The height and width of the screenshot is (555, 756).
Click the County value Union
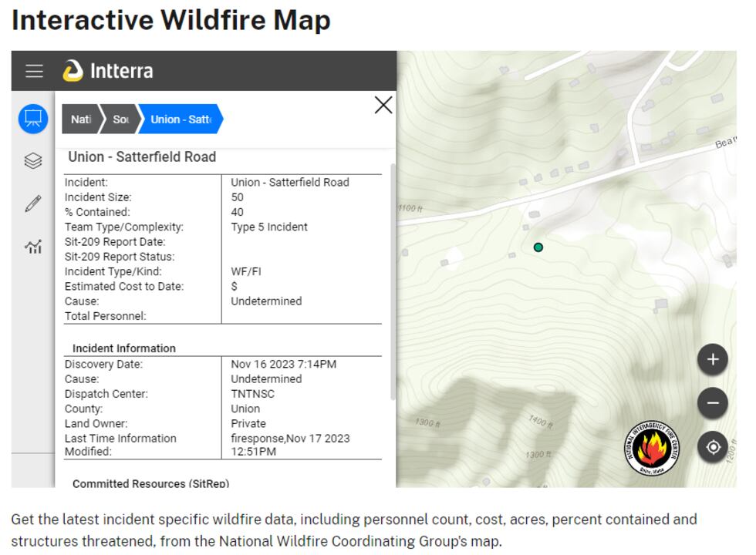(x=245, y=409)
